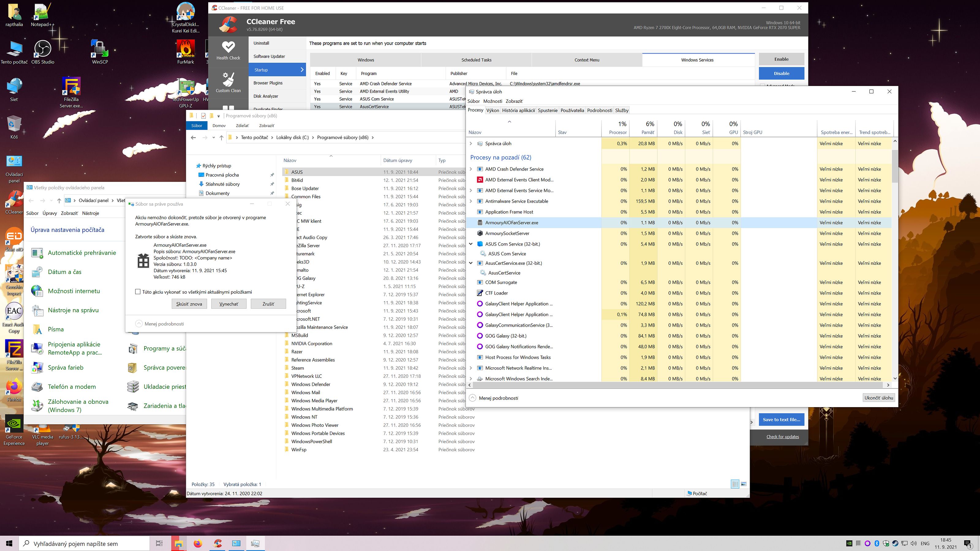The height and width of the screenshot is (551, 980).
Task: Open Kôš recycle bin icon
Action: click(x=14, y=127)
